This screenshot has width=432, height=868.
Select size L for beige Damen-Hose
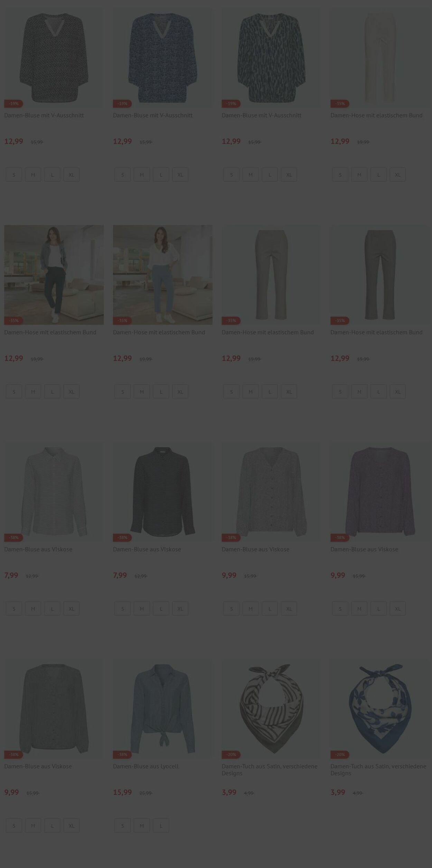(379, 175)
